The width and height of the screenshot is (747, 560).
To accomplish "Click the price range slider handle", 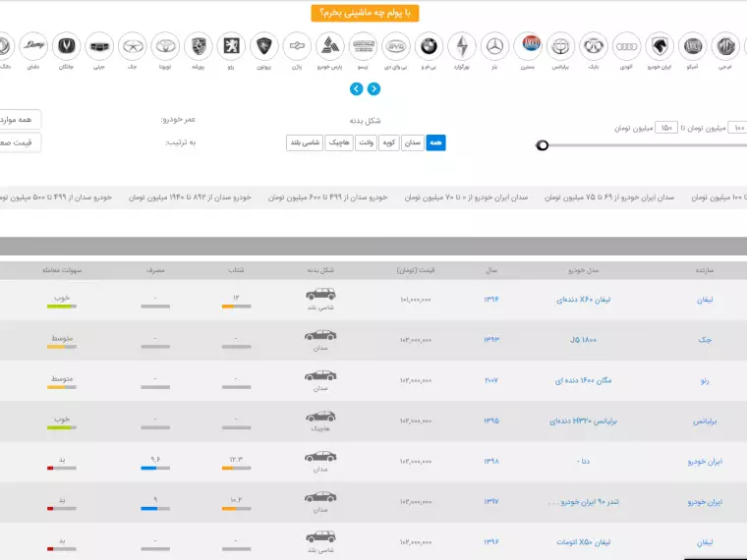I will [x=543, y=145].
